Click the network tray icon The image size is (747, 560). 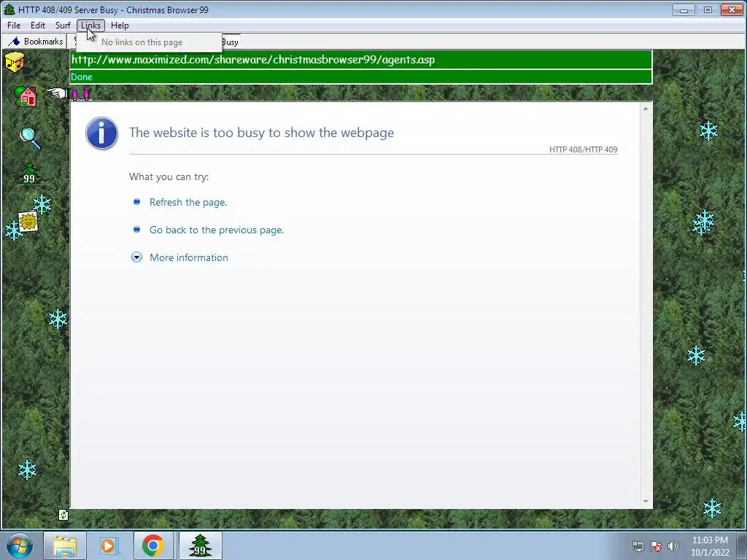point(638,546)
